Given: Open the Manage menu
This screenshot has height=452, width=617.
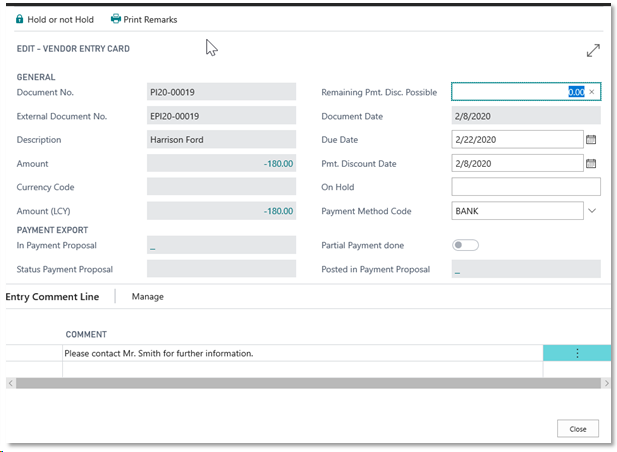Looking at the screenshot, I should click(x=147, y=296).
